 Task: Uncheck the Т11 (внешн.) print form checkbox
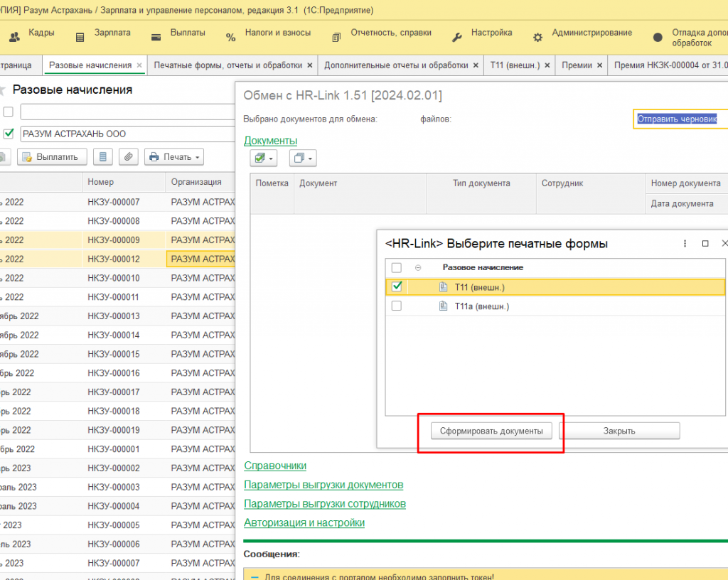pos(397,287)
